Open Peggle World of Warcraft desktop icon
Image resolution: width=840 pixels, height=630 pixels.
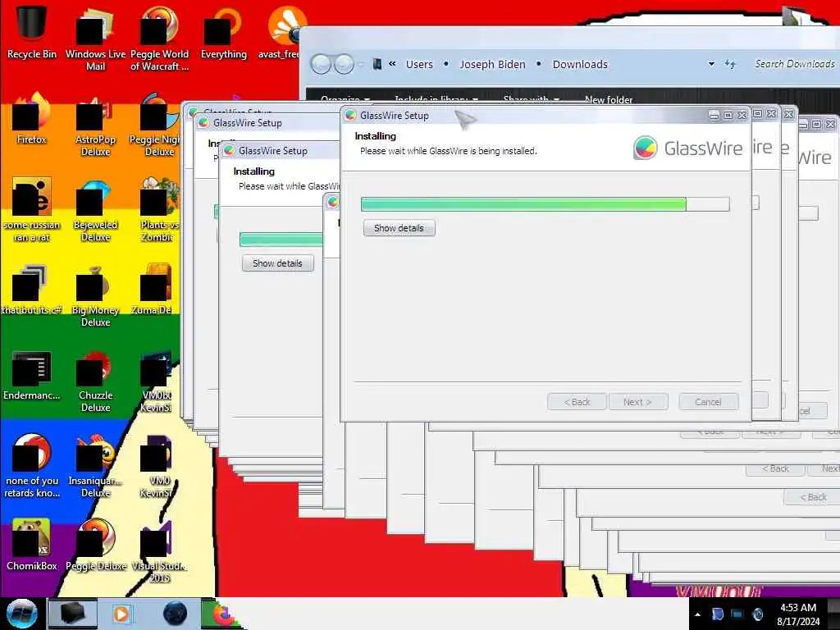pos(159,39)
